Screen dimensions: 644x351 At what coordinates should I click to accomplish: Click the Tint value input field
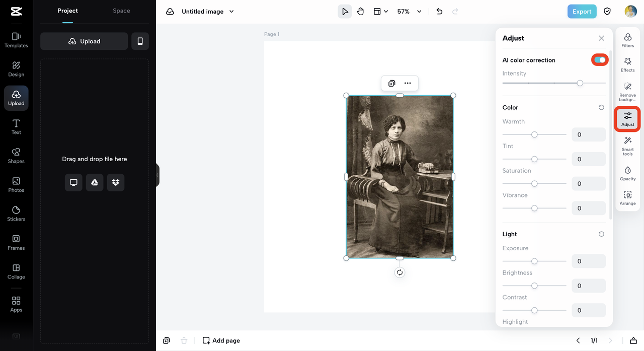point(589,159)
